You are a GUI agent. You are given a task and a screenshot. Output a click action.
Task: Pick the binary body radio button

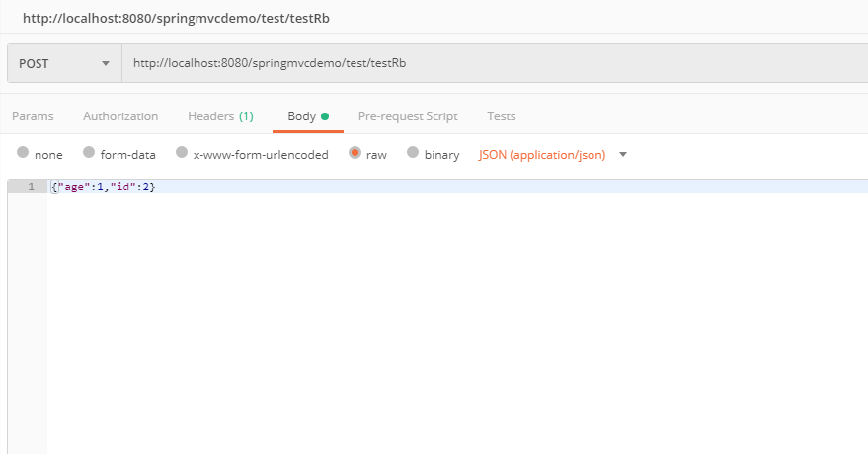[x=413, y=154]
